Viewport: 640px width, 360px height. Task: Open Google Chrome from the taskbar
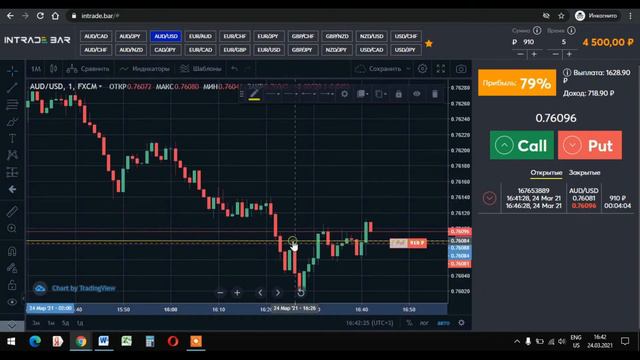coord(81,341)
